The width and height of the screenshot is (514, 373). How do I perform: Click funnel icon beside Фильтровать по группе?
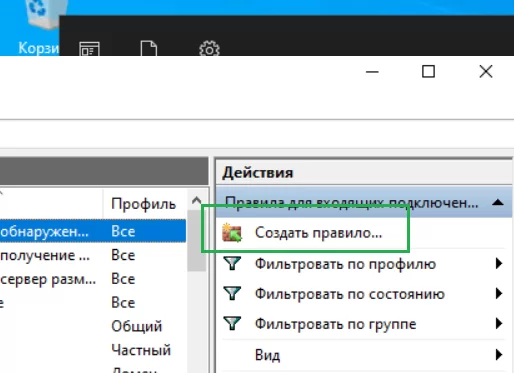[x=232, y=324]
